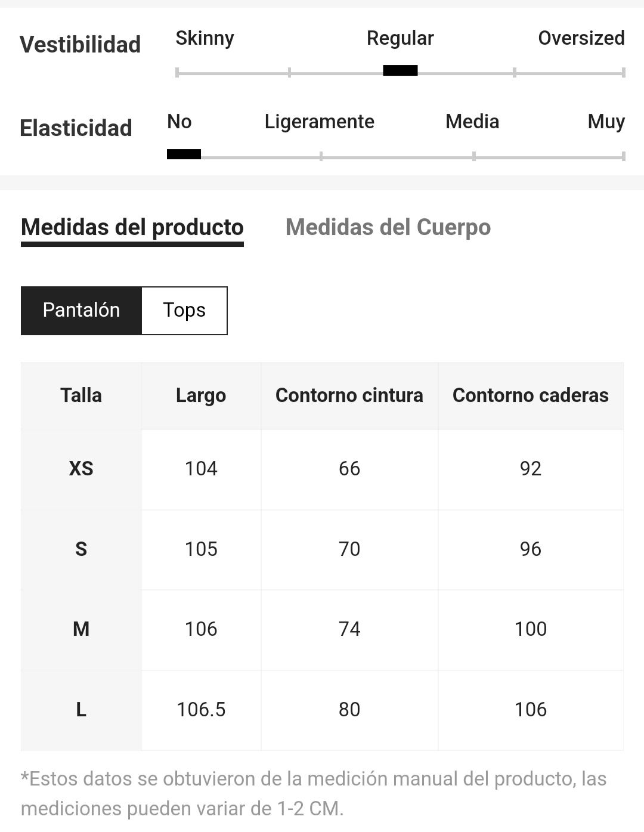Click the Muy elasticity label
The width and height of the screenshot is (644, 832).
[606, 122]
